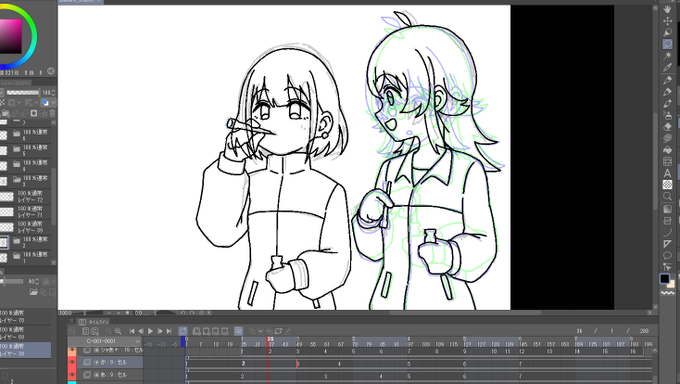
Task: Select the Auto select magic wand tool
Action: click(x=667, y=56)
